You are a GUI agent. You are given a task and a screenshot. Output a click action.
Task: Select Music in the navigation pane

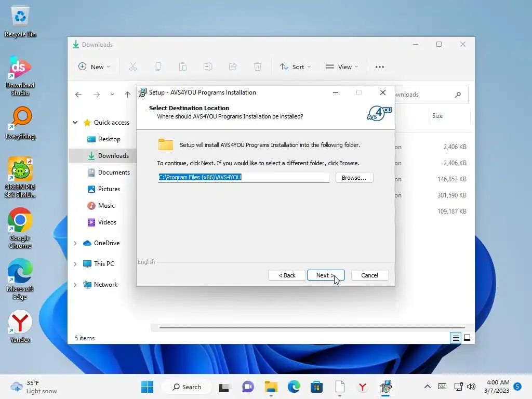click(x=101, y=206)
